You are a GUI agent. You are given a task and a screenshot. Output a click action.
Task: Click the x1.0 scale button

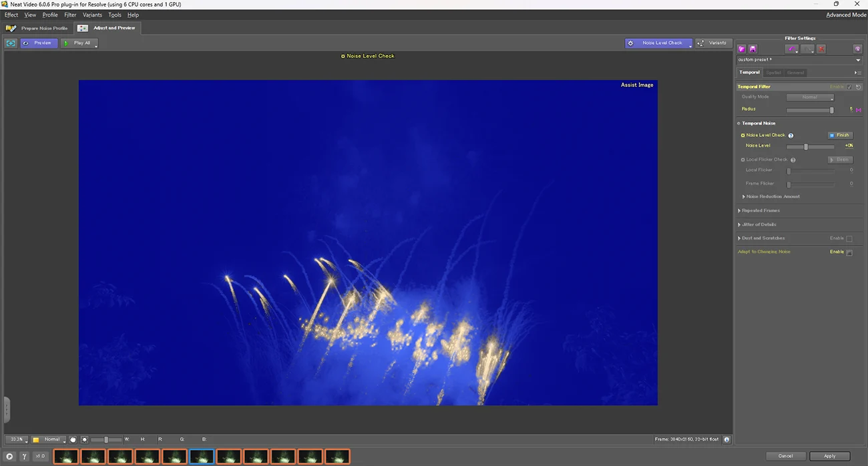[x=40, y=457]
